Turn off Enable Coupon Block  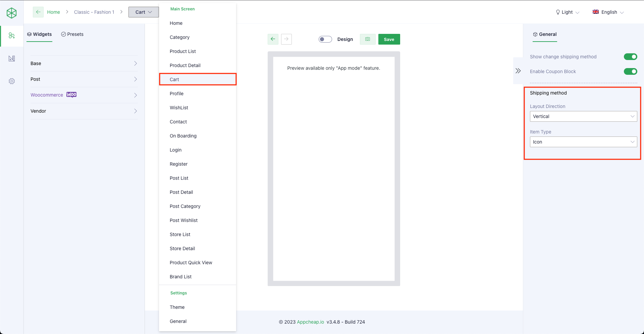pyautogui.click(x=630, y=71)
